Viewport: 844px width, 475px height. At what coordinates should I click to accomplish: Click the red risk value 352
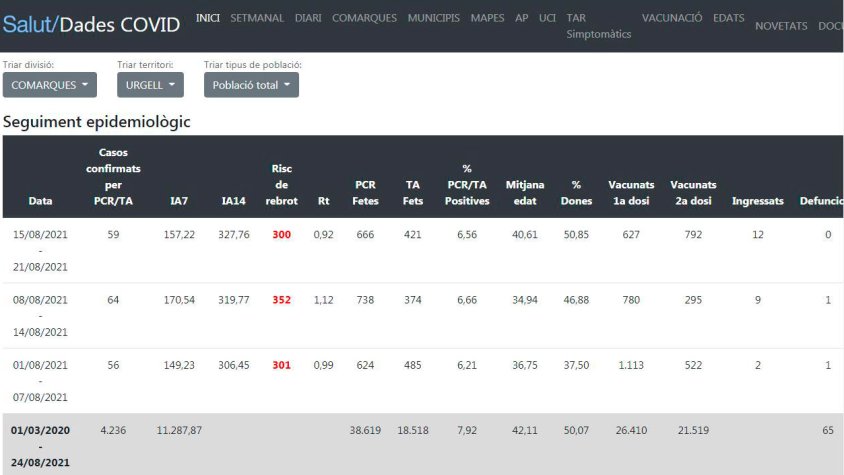pyautogui.click(x=281, y=300)
